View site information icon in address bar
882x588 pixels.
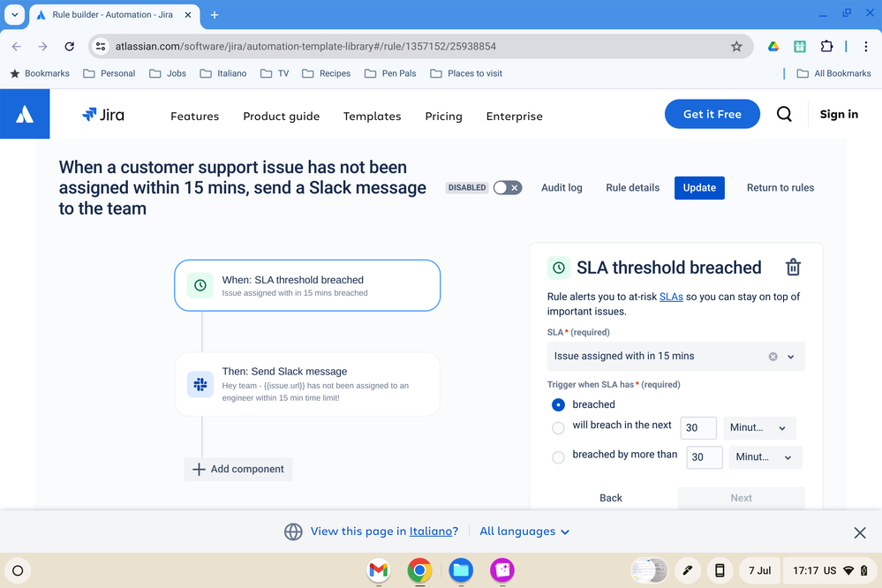click(x=101, y=47)
